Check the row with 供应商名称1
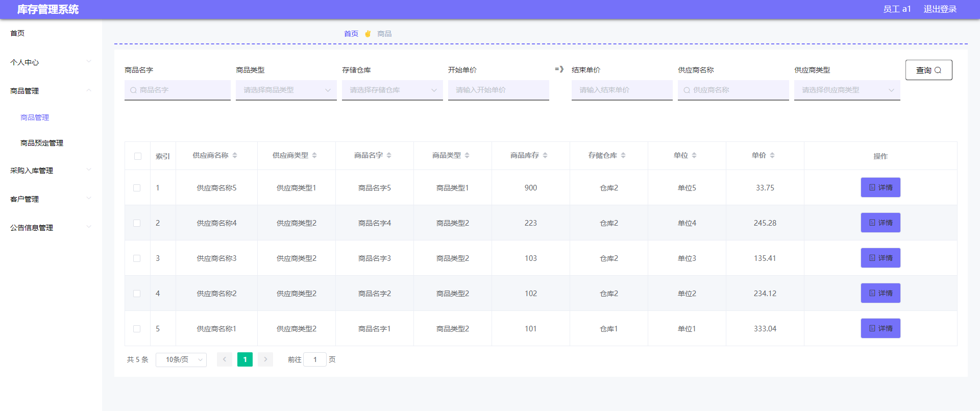This screenshot has width=980, height=411. (137, 329)
